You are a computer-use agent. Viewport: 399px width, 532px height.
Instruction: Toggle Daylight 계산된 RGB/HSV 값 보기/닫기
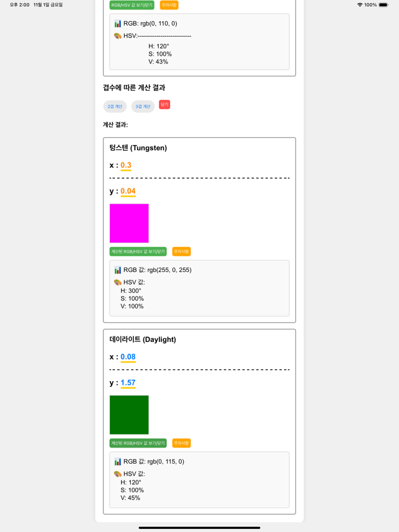tap(138, 443)
